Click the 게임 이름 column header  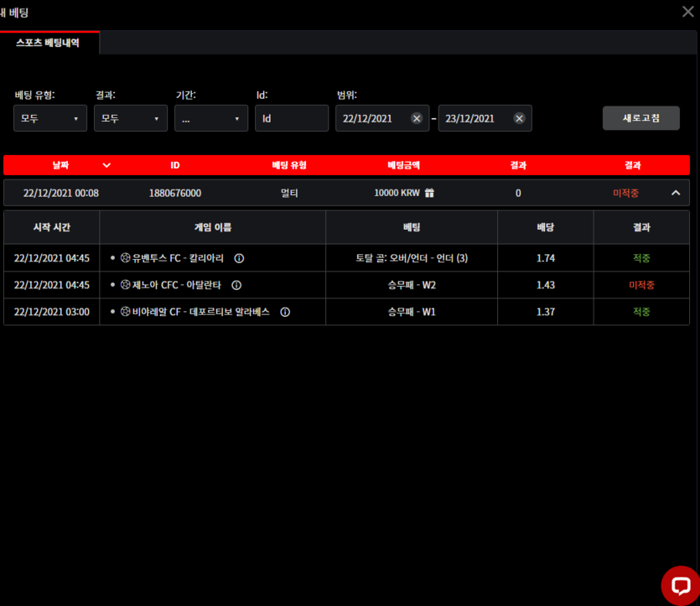[x=213, y=227]
